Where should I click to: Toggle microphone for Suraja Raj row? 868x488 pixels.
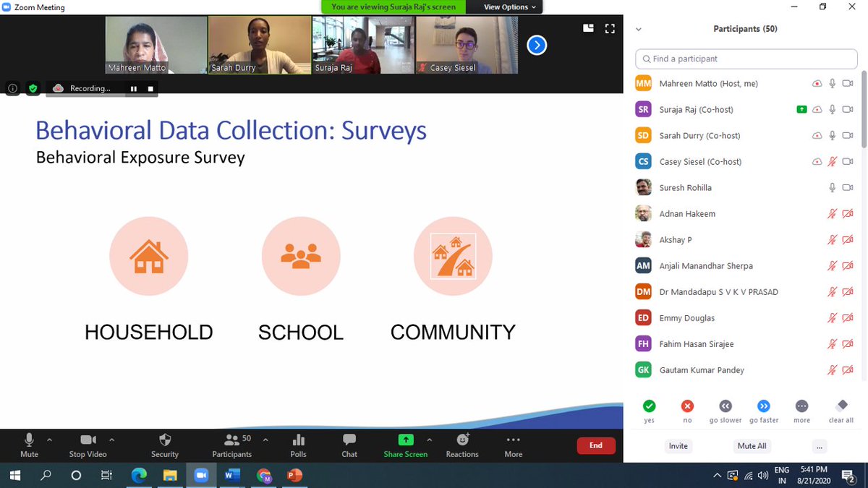point(833,110)
